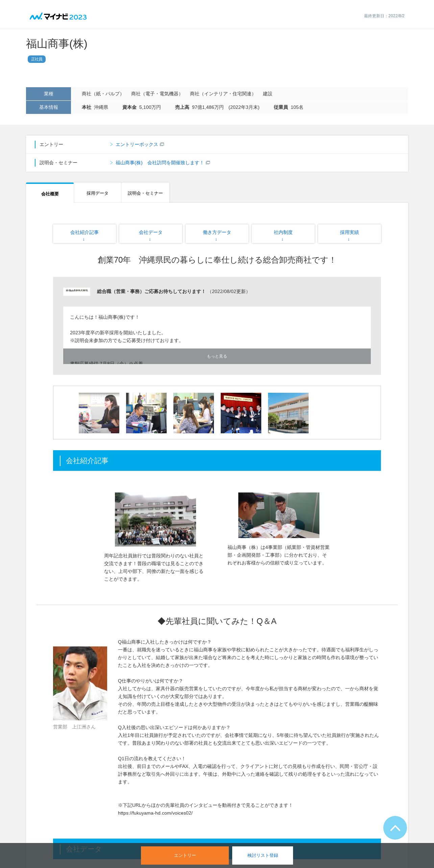Switch to the 説明会・セミナー tab

click(145, 193)
